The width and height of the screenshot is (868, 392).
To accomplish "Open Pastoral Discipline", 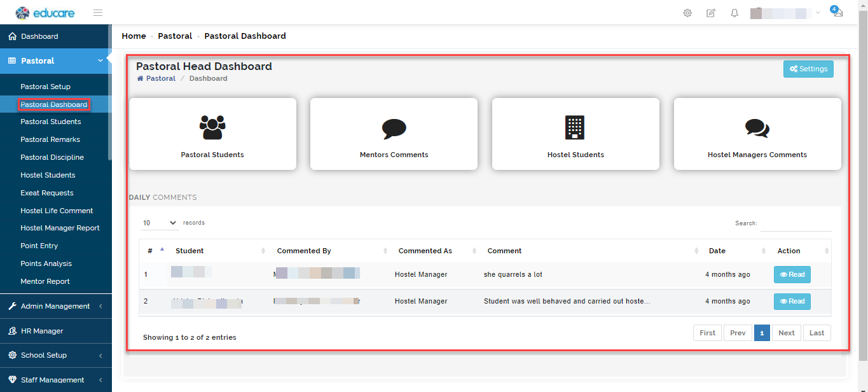I will (52, 157).
